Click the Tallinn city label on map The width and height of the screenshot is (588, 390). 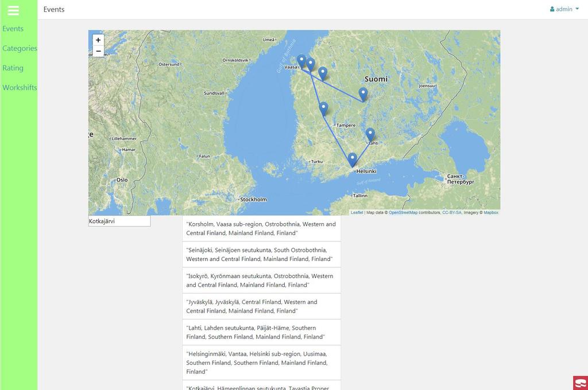point(361,196)
